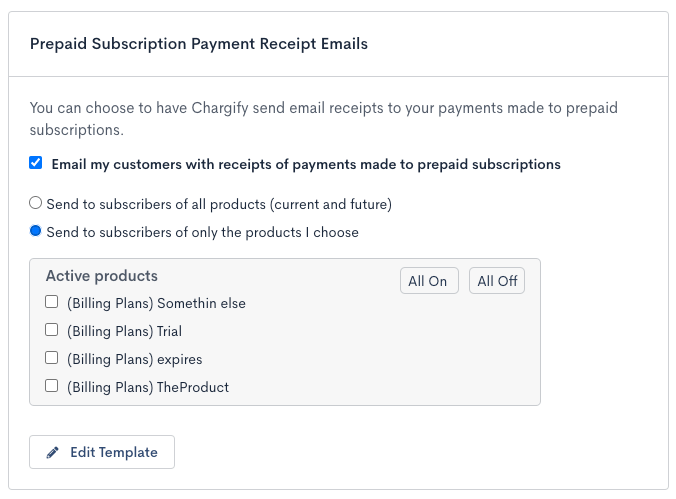Check the box next to expires

click(x=52, y=358)
